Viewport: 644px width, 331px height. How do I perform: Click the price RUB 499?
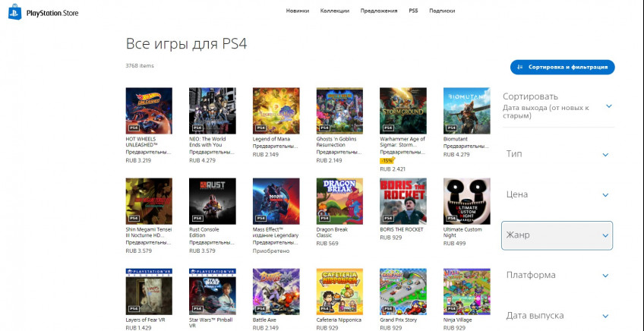tap(454, 244)
